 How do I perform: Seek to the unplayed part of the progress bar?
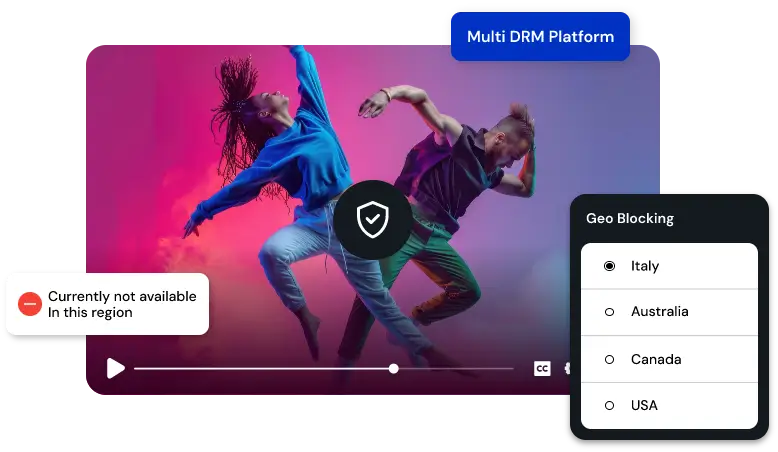(455, 369)
